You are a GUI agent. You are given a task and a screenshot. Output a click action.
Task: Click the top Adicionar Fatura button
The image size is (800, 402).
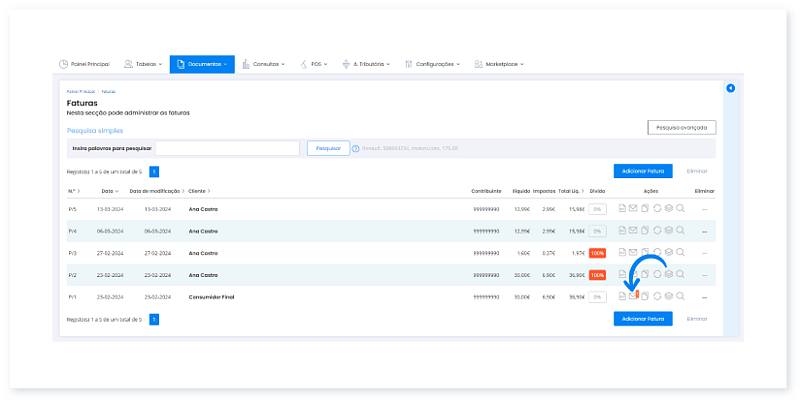click(x=643, y=171)
